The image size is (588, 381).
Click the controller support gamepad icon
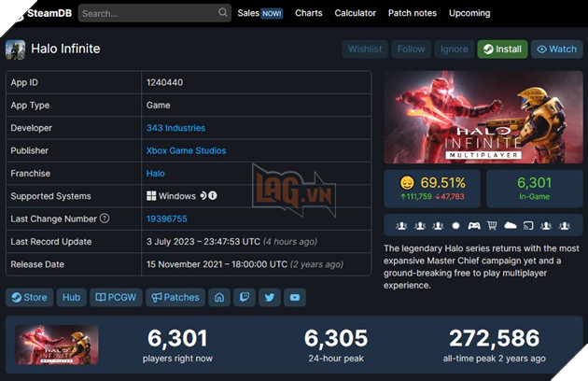474,226
